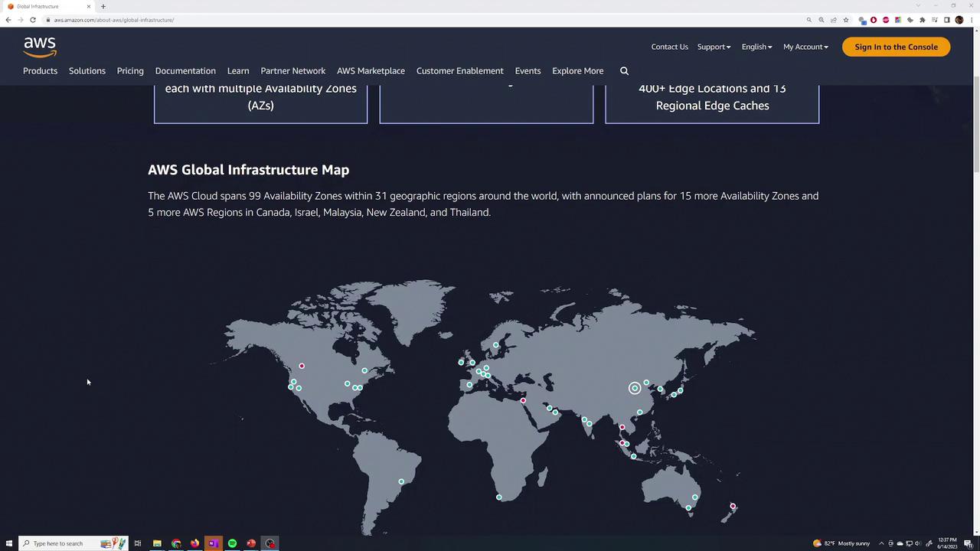
Task: Open the new tab plus button
Action: click(103, 6)
